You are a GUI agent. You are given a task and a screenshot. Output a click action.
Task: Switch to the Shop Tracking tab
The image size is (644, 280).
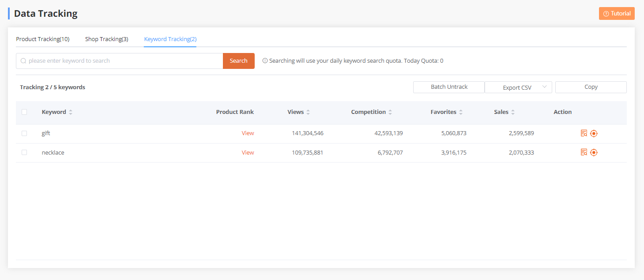pos(106,39)
